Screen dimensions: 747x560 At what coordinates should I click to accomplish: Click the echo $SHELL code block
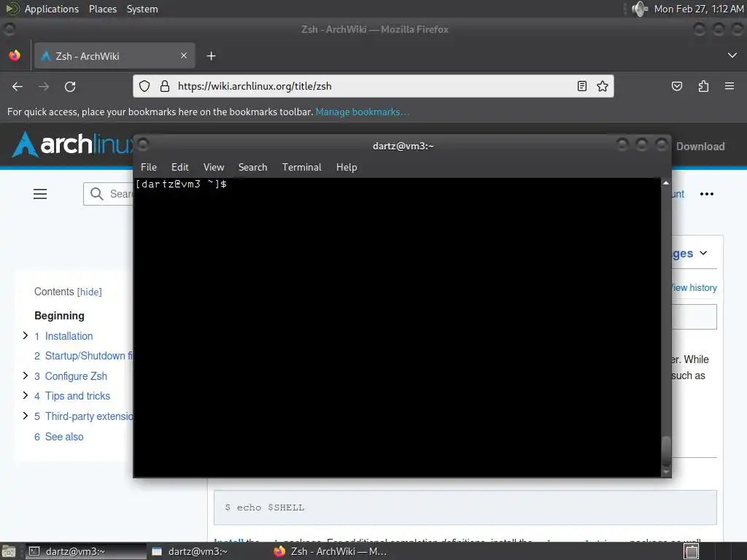pos(465,507)
